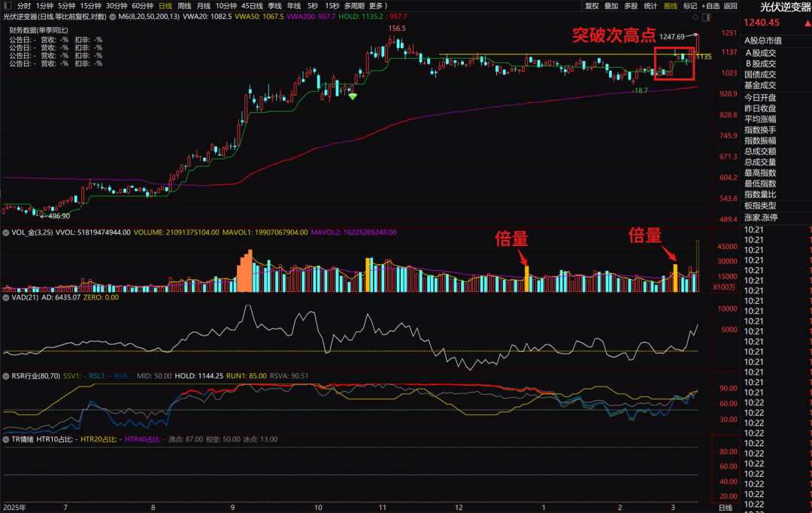Click the 1240.45 index price
Viewport: 812px width, 513px height.
point(761,23)
